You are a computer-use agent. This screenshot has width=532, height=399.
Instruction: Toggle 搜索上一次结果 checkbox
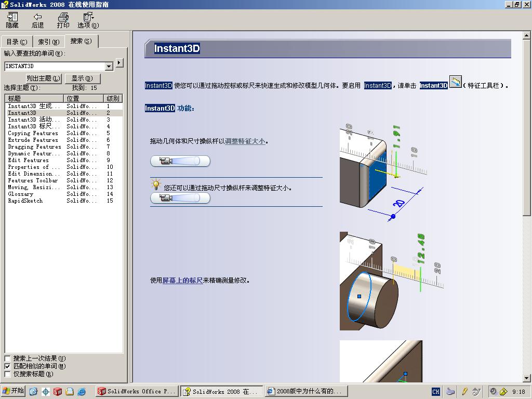point(7,358)
